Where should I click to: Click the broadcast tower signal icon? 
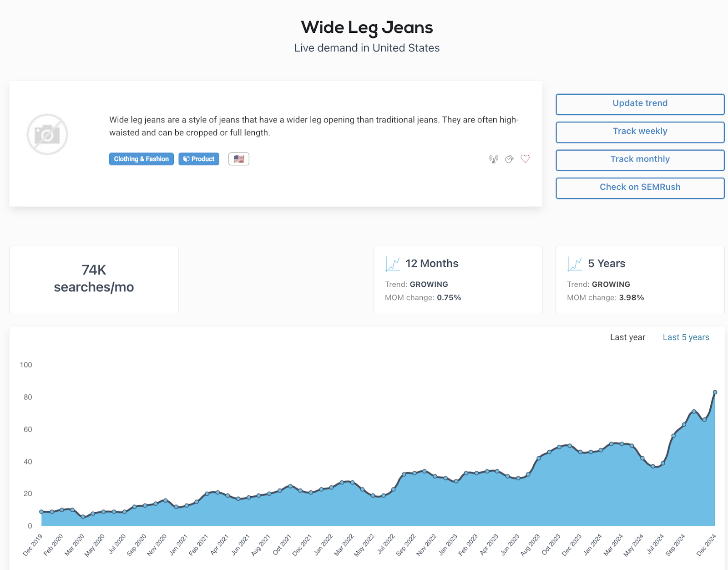pyautogui.click(x=494, y=159)
